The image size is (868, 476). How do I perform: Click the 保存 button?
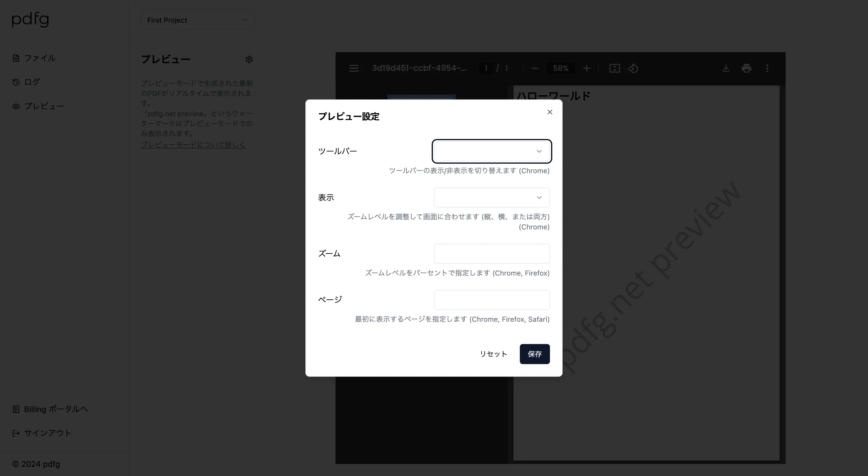534,354
